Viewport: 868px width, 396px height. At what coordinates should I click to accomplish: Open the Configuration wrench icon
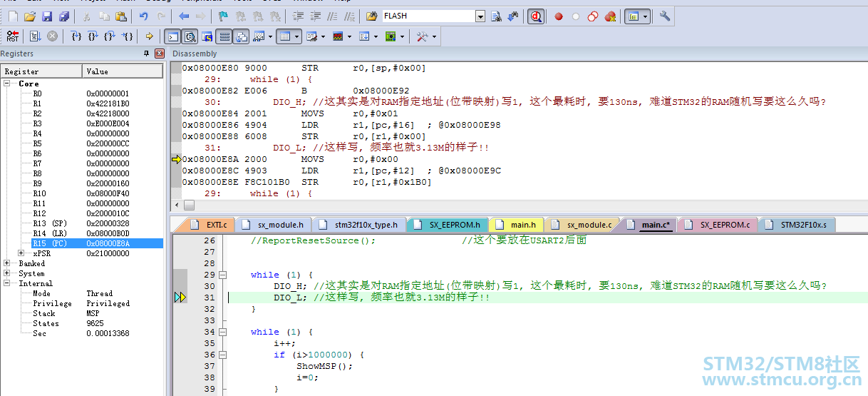coord(665,16)
